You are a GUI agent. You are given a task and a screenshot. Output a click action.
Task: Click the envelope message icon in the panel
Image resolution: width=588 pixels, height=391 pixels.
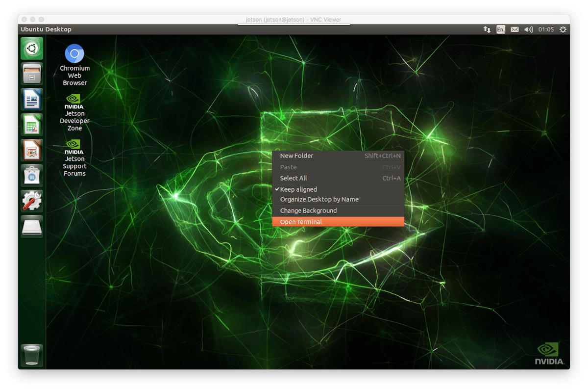(x=514, y=29)
